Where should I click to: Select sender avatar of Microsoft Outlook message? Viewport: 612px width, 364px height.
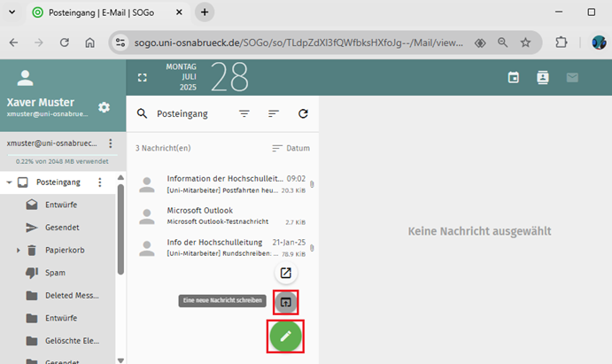[x=147, y=216]
